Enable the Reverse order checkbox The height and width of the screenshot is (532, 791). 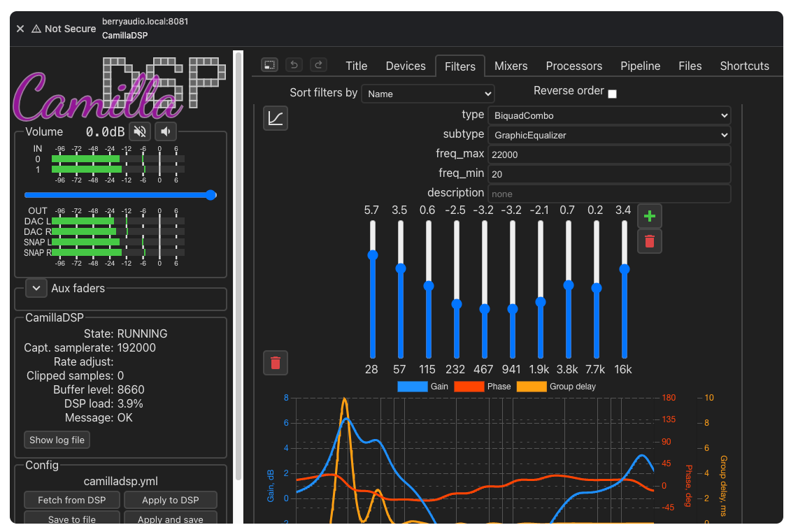[613, 94]
